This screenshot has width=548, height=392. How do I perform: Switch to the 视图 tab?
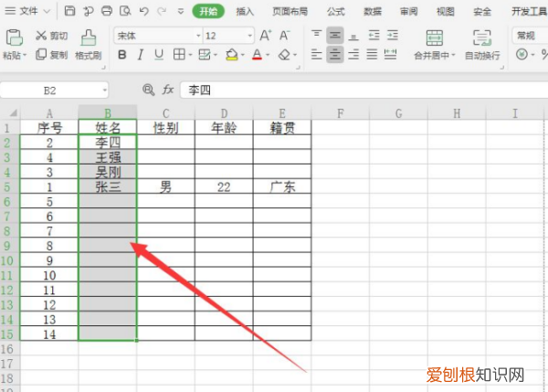coord(446,12)
